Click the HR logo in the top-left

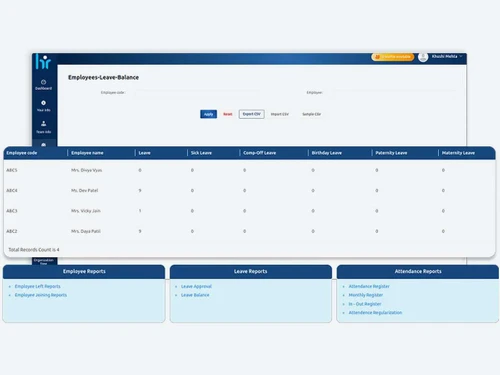tap(43, 62)
